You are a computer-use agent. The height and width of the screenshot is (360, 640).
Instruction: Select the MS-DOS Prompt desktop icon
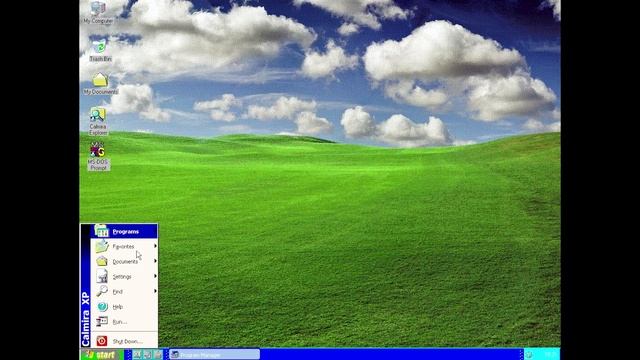coord(98,156)
